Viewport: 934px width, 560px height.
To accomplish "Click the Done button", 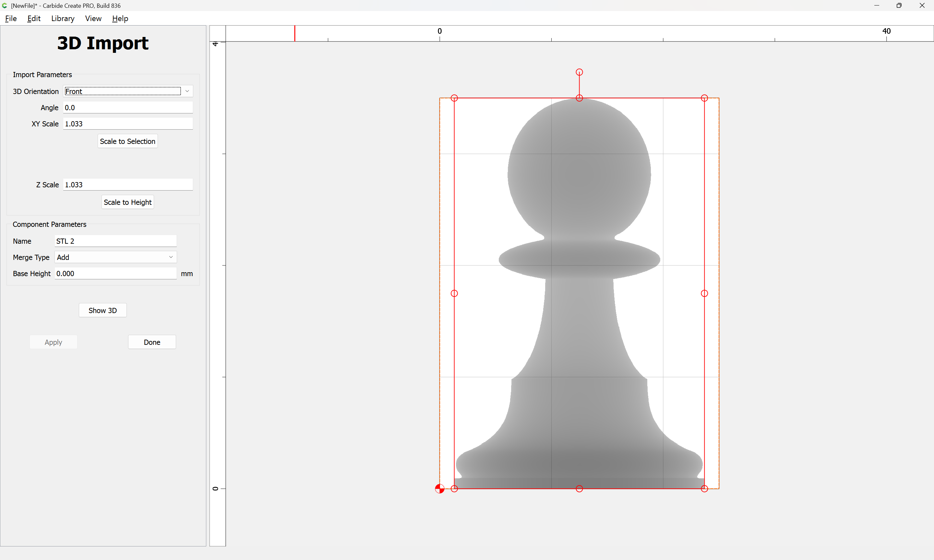I will click(152, 342).
